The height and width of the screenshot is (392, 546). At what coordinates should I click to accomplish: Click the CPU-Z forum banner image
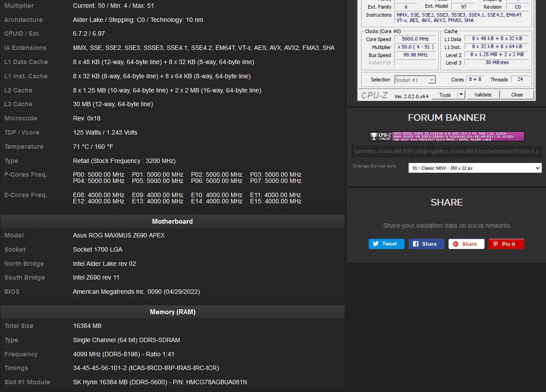pyautogui.click(x=446, y=136)
